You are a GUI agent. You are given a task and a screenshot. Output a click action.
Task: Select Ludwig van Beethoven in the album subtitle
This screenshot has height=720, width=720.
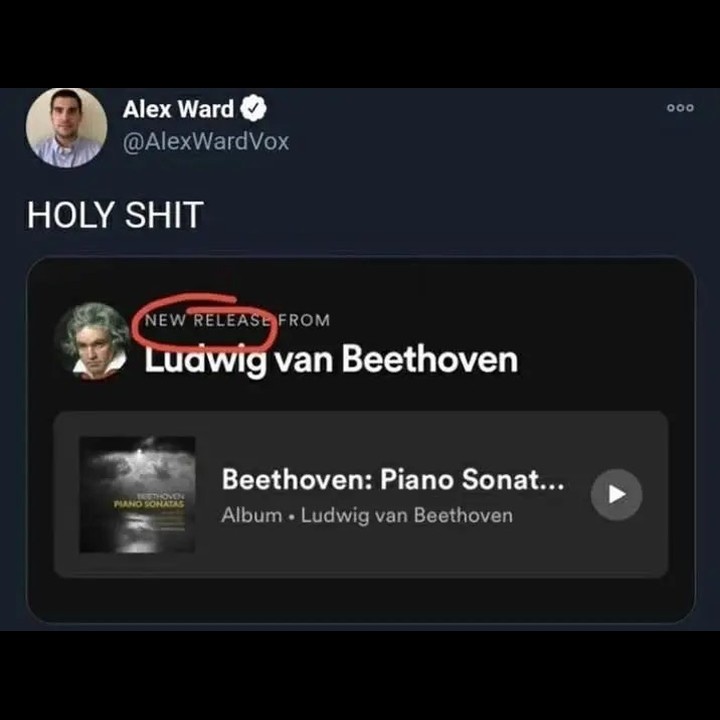pyautogui.click(x=407, y=516)
